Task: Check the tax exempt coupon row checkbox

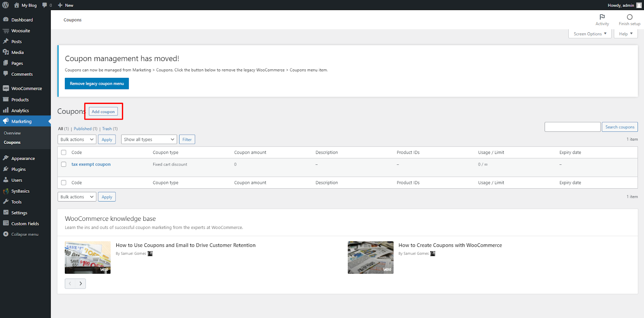Action: tap(64, 164)
